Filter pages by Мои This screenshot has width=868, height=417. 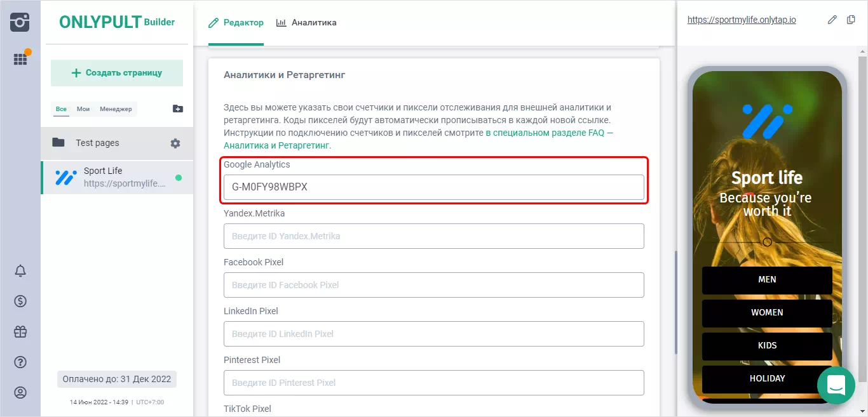pyautogui.click(x=83, y=109)
